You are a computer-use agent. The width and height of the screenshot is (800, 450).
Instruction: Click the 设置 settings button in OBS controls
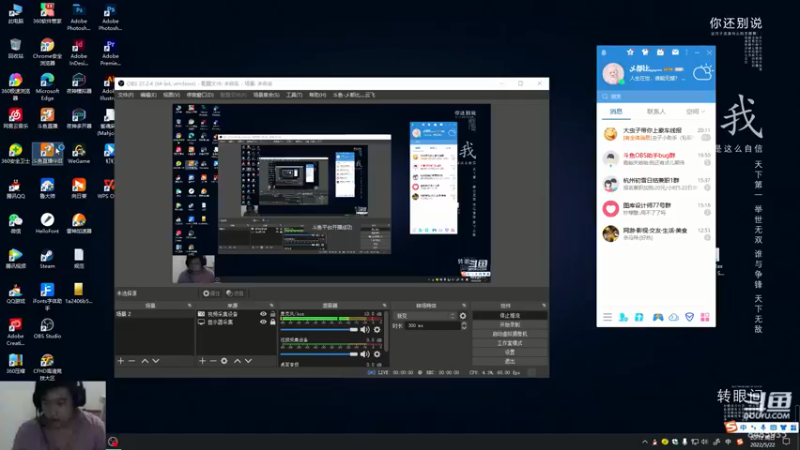tap(510, 352)
